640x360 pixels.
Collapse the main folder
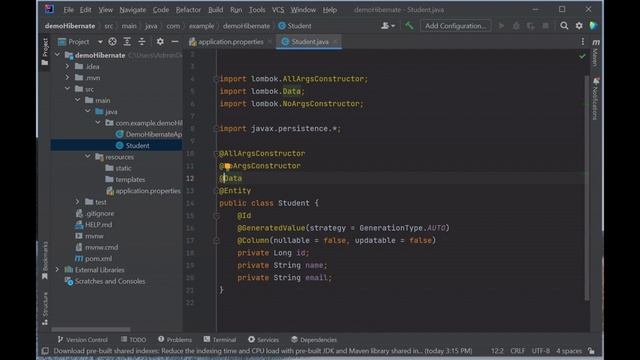pos(78,100)
